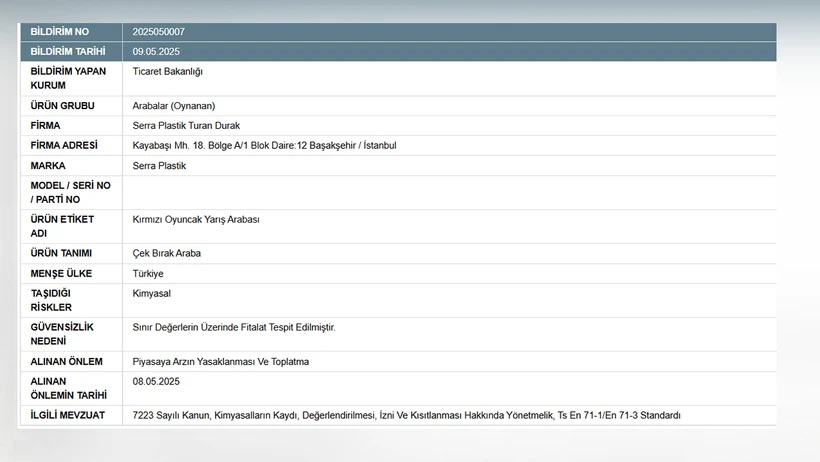This screenshot has width=820, height=462.
Task: Click the notification number 2025050007
Action: point(158,32)
